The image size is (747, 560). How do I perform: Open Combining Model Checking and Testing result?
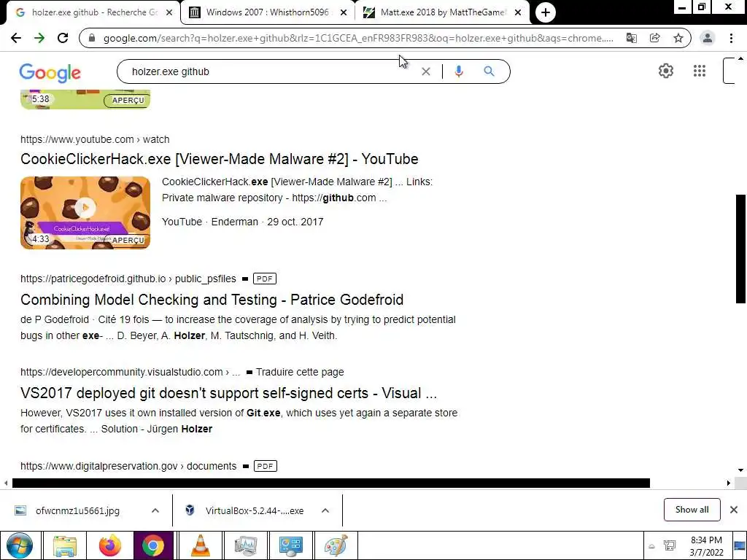point(212,300)
